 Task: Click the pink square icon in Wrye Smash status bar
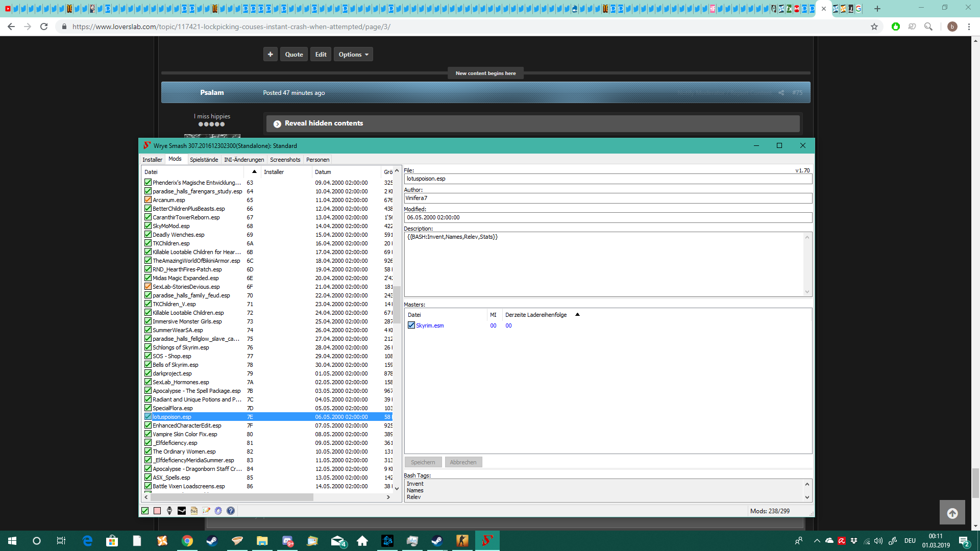click(x=157, y=511)
